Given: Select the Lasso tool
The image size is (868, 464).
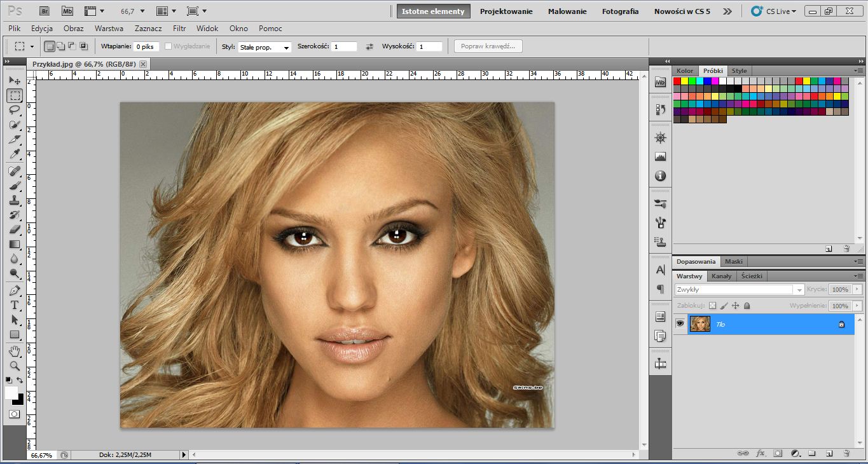Looking at the screenshot, I should pos(15,110).
